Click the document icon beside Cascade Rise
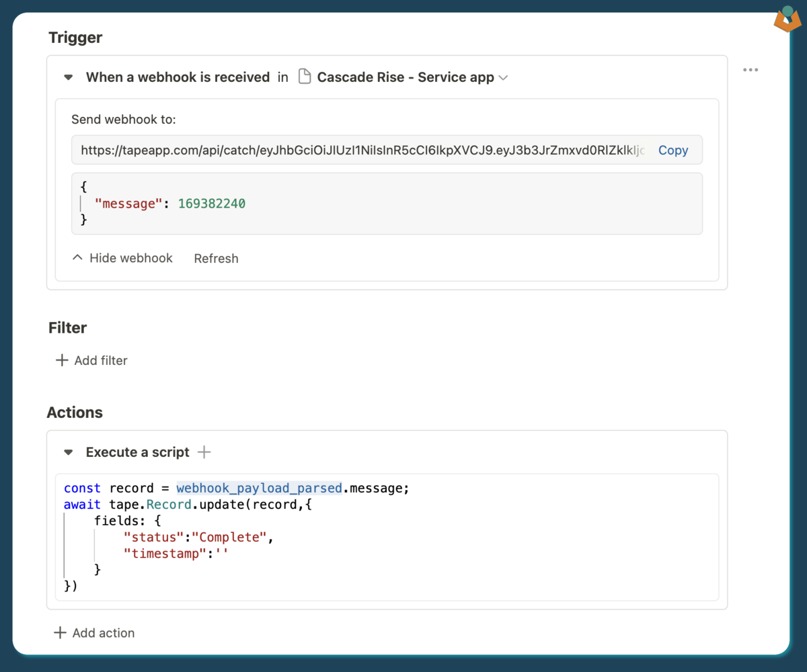Screen dimensions: 807x672 click(305, 77)
